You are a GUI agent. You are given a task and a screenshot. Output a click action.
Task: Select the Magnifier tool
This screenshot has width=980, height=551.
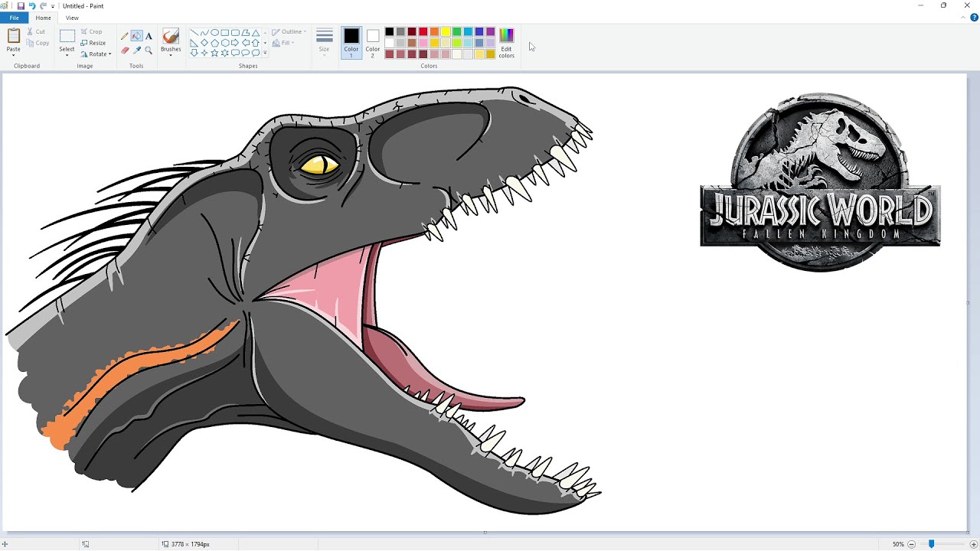(x=149, y=51)
